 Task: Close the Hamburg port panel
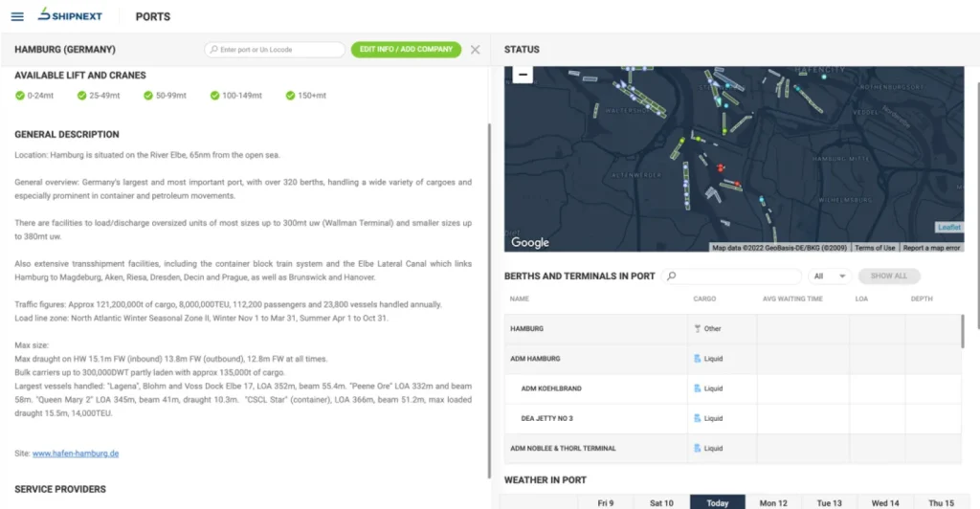click(x=475, y=50)
